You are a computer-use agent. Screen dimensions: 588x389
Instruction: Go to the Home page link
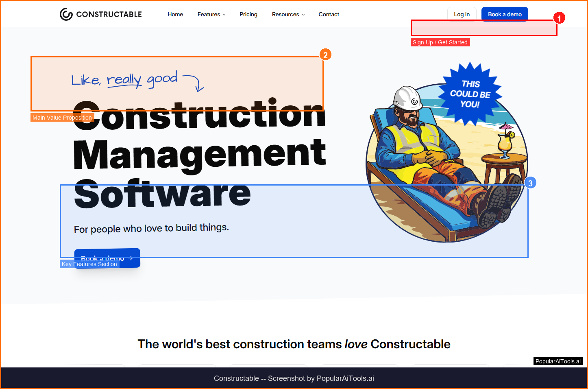[175, 14]
